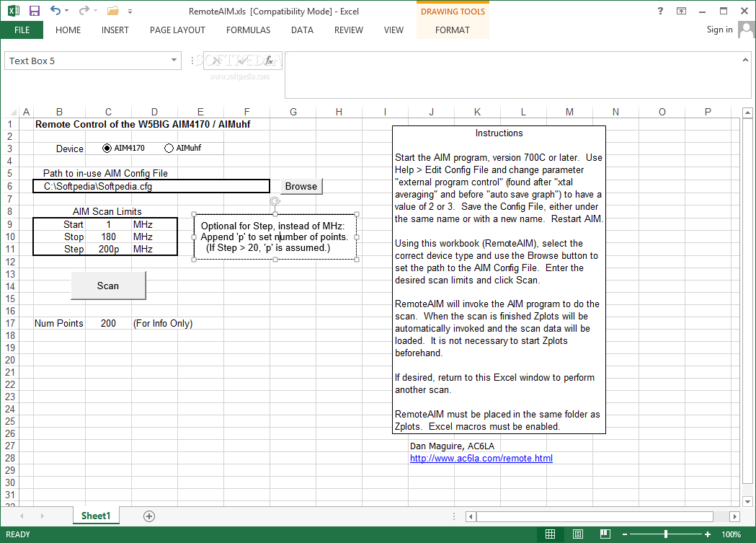Switch to Normal view icon in status bar

pyautogui.click(x=550, y=534)
